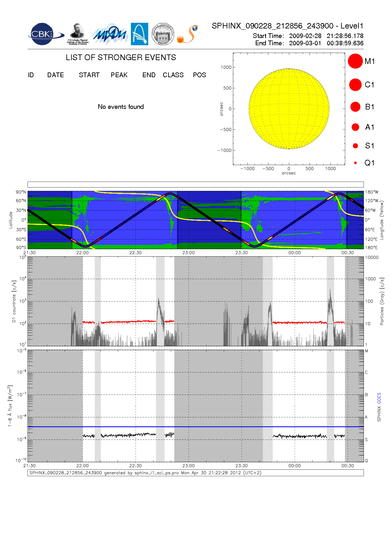392x555 pixels.
Task: Click the 180°W longitude tick label
Action: click(372, 192)
